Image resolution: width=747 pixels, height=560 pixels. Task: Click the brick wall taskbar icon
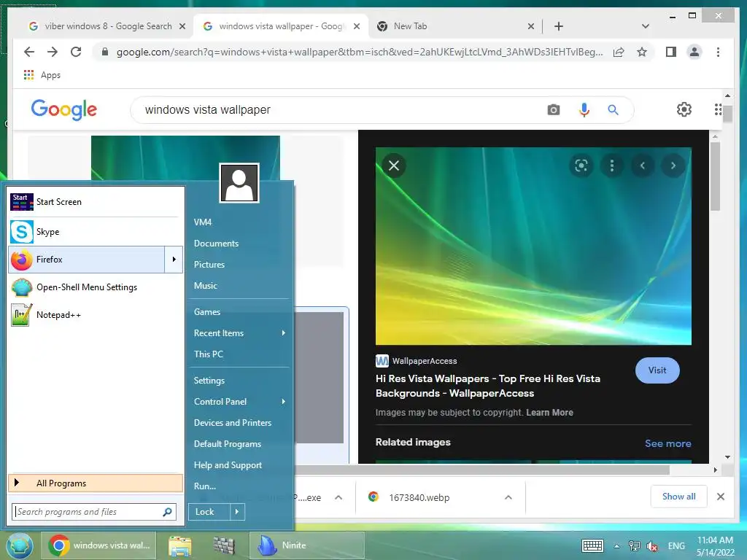pos(224,545)
